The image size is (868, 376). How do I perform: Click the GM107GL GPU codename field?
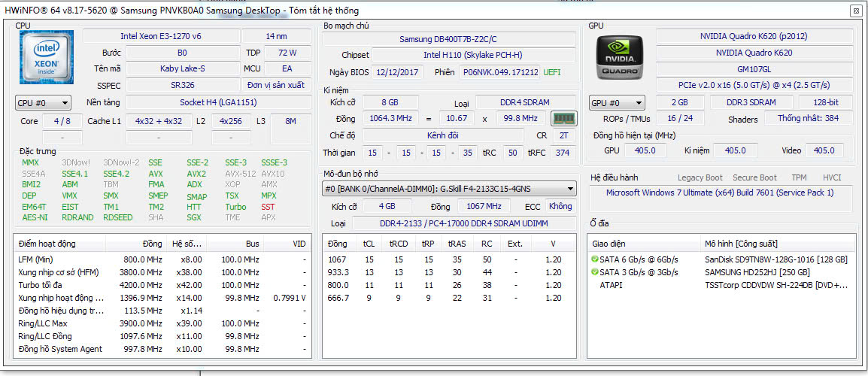click(754, 69)
